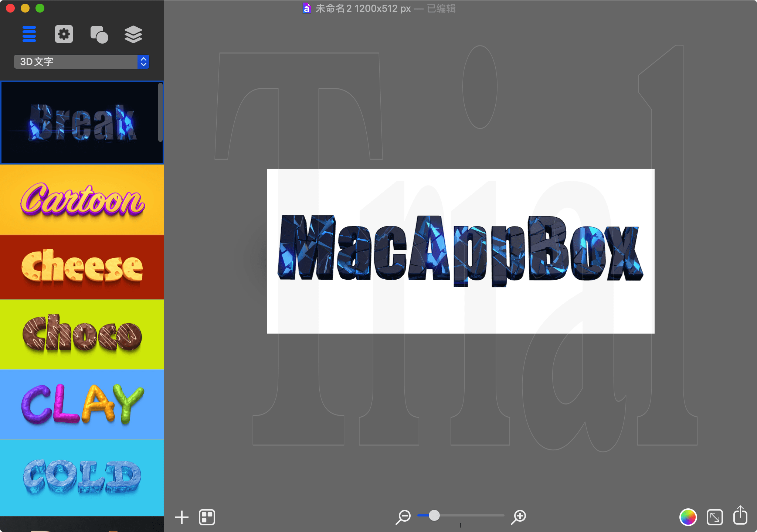The image size is (757, 532).
Task: Click the preset list scrollbar
Action: 160,112
